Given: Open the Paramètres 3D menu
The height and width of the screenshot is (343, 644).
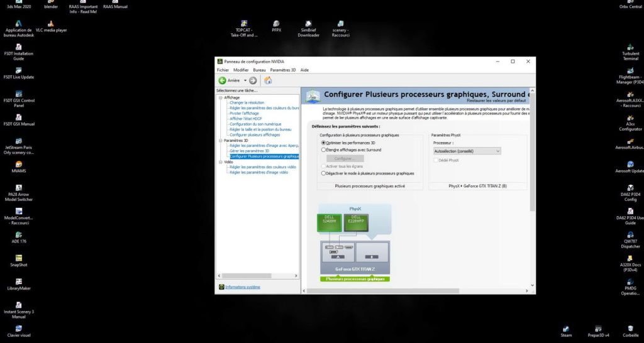Looking at the screenshot, I should point(282,70).
